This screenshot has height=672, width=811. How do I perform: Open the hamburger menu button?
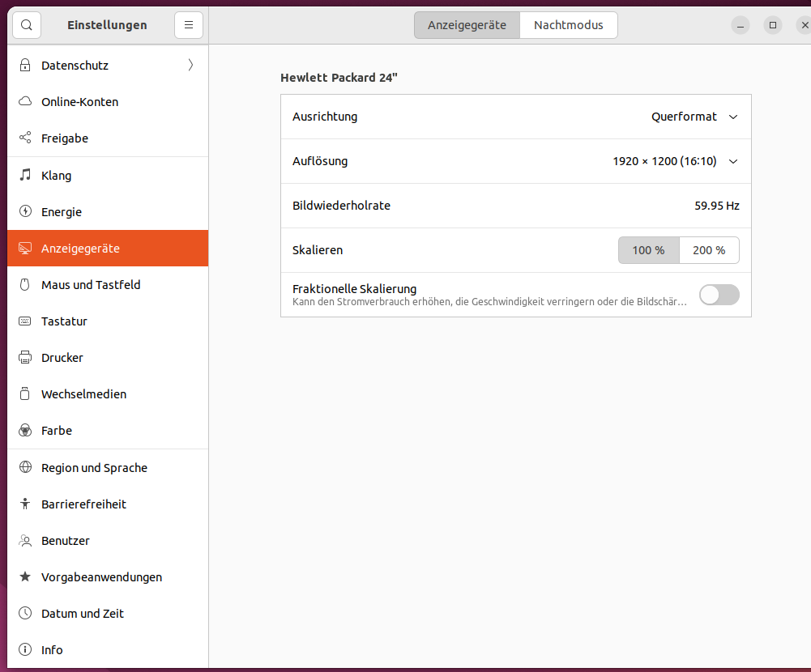coord(189,25)
